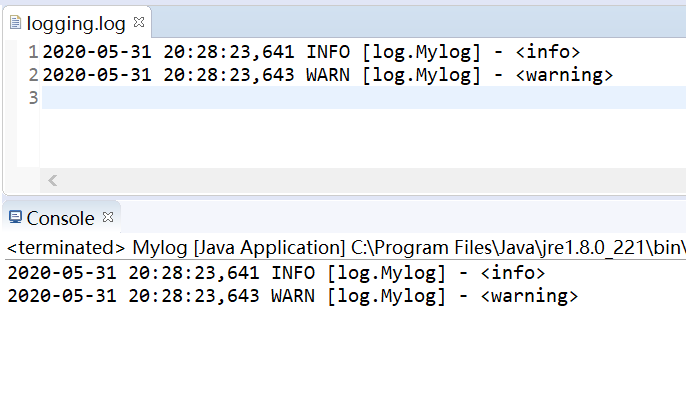Screen dimensions: 686x413
Task: Place cursor on empty line 3 in editor
Action: coord(300,97)
